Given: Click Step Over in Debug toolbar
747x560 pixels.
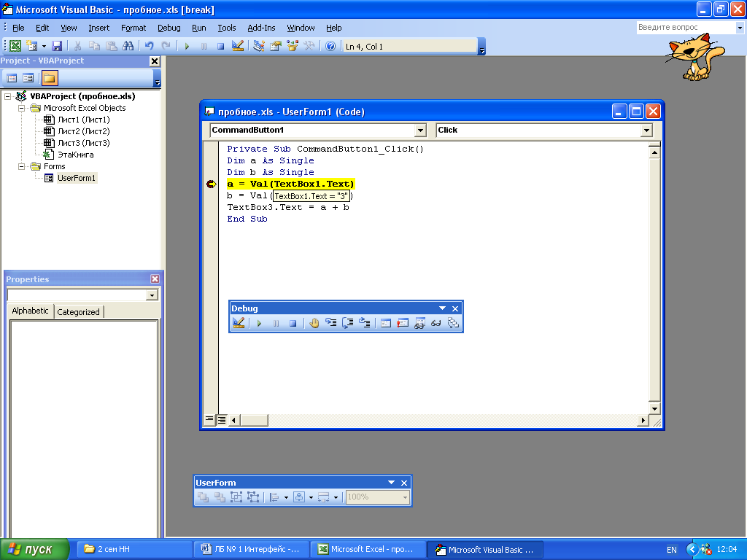Looking at the screenshot, I should [x=348, y=323].
